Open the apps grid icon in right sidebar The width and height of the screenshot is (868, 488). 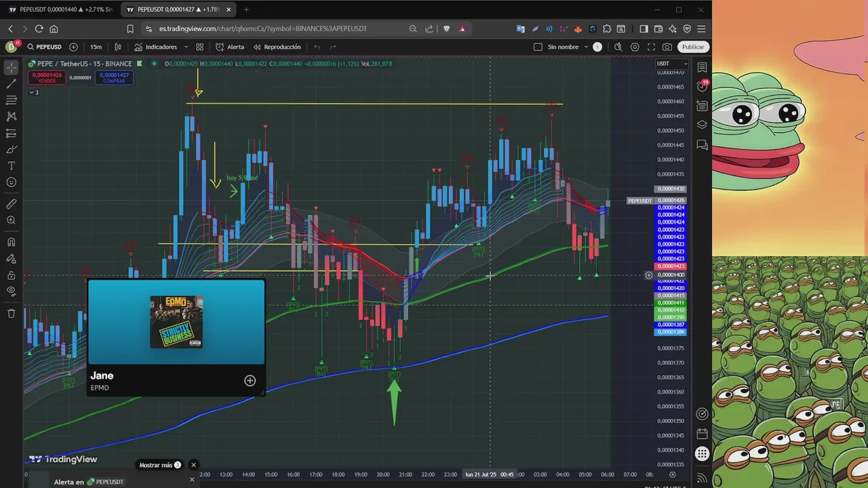(x=702, y=454)
